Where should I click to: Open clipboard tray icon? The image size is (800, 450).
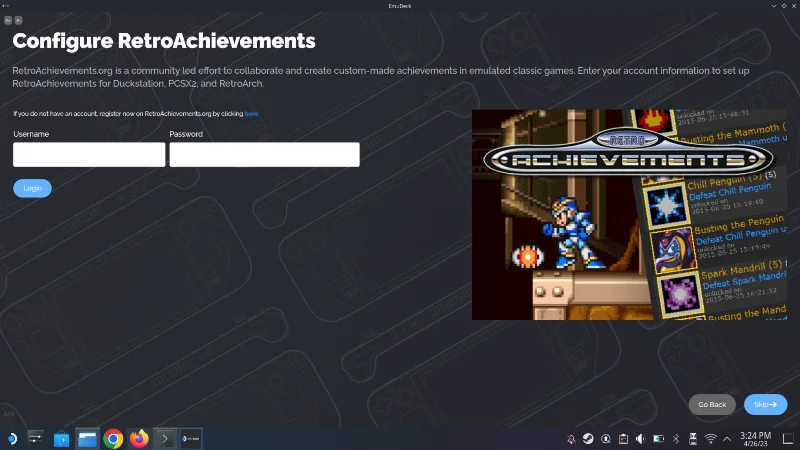click(623, 439)
